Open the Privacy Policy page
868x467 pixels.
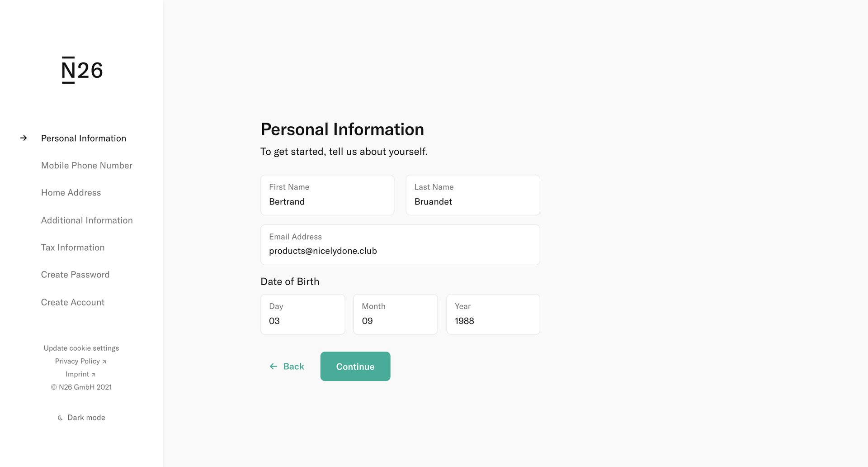pos(78,361)
